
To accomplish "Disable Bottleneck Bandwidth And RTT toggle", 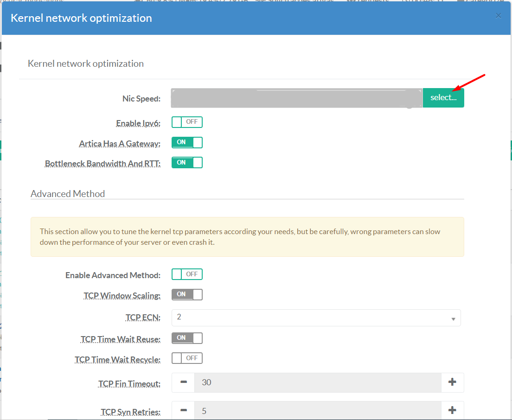I will 187,163.
